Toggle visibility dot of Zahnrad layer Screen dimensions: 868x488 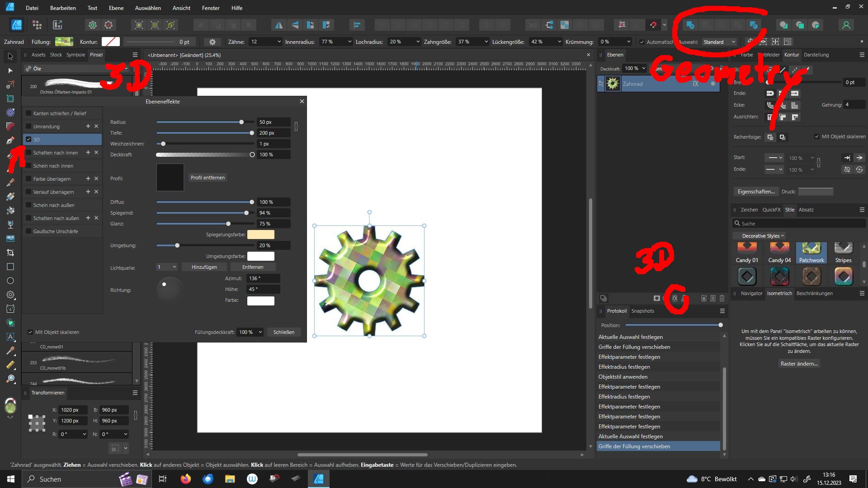713,84
